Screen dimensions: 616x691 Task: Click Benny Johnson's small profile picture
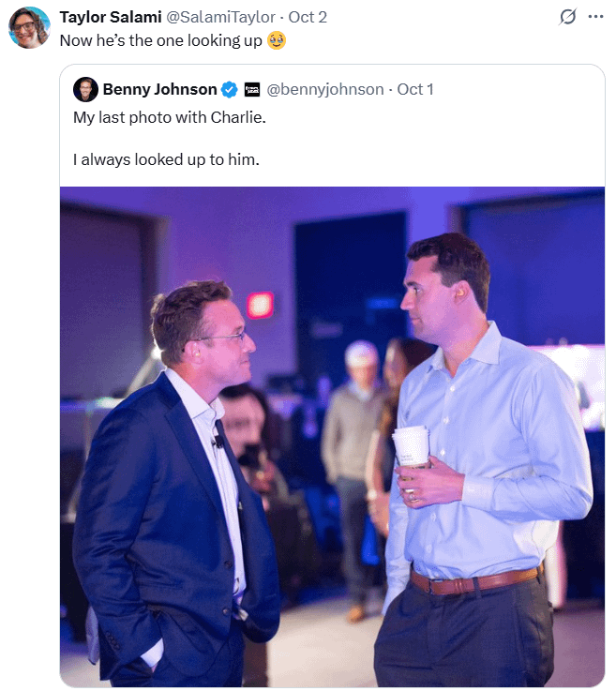85,89
